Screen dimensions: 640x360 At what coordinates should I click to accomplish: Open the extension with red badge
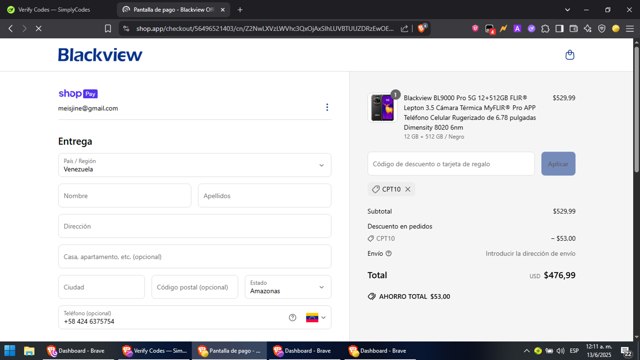pos(489,29)
